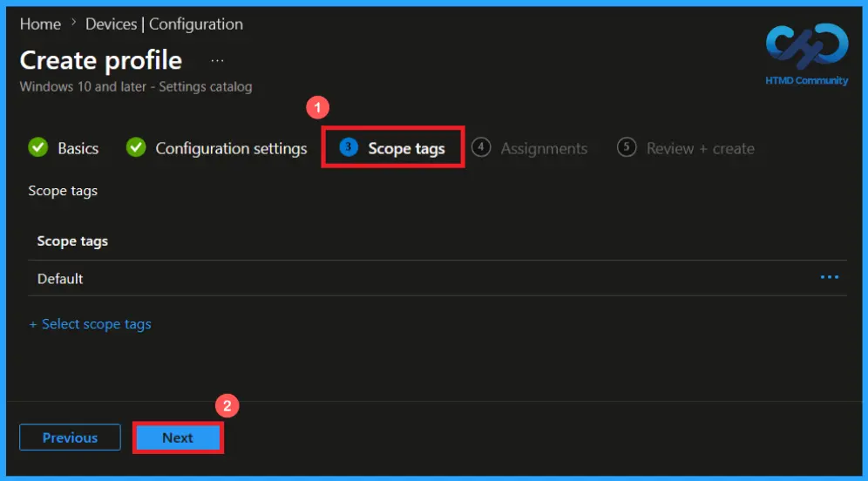Click the Scope tags column header
This screenshot has width=868, height=481.
(x=72, y=241)
